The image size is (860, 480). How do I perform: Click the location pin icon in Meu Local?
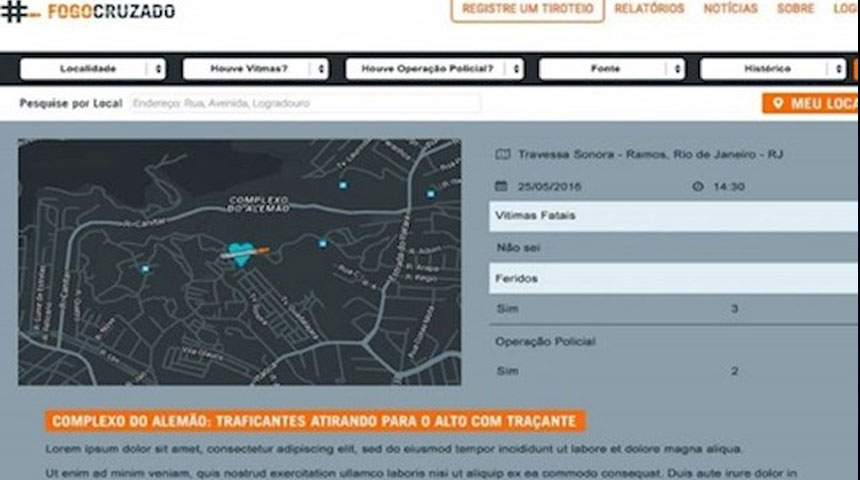click(776, 103)
